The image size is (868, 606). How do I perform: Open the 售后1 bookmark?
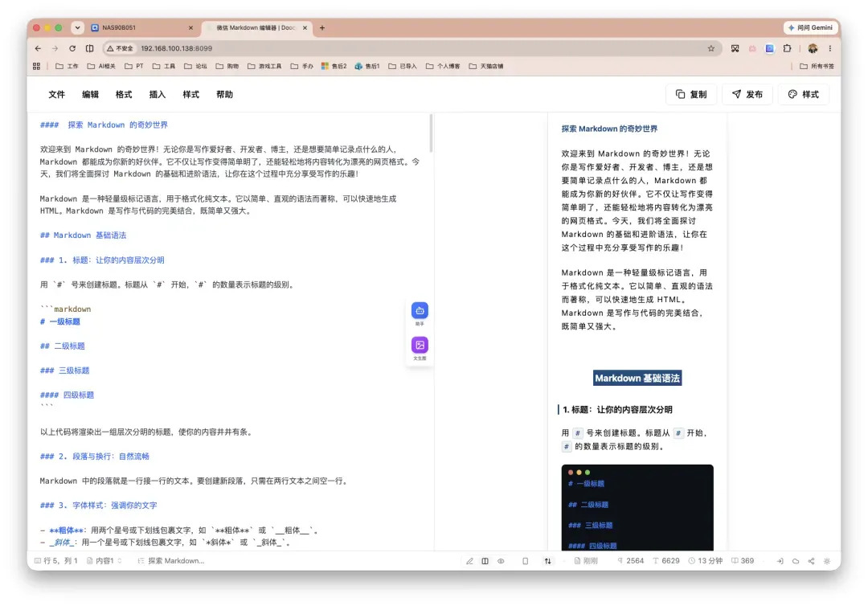[x=367, y=67]
